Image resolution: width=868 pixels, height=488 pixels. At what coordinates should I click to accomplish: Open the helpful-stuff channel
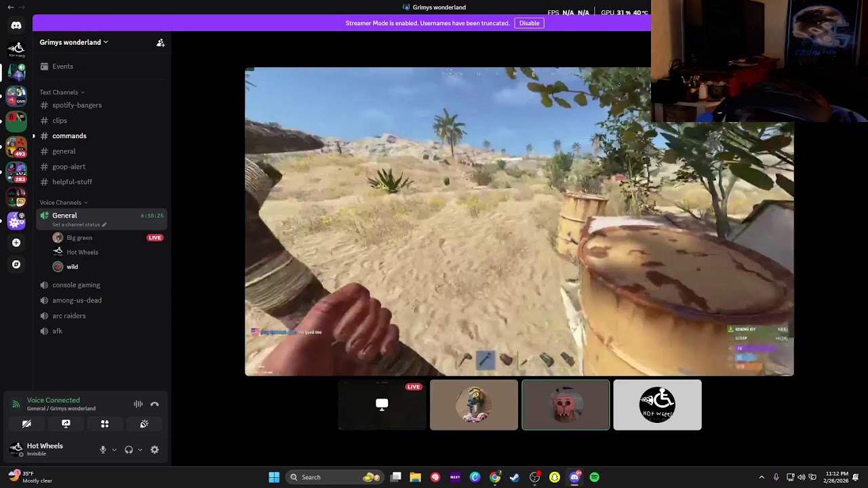coord(102,182)
